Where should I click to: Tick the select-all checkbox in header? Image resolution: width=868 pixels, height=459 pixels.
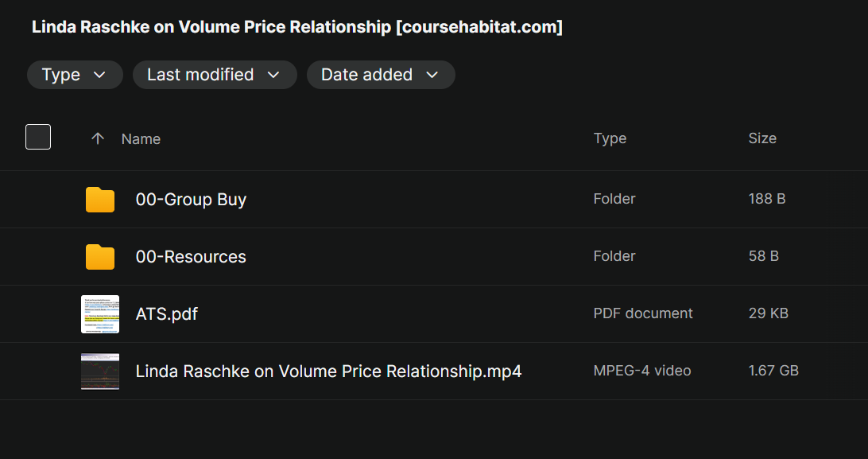38,137
